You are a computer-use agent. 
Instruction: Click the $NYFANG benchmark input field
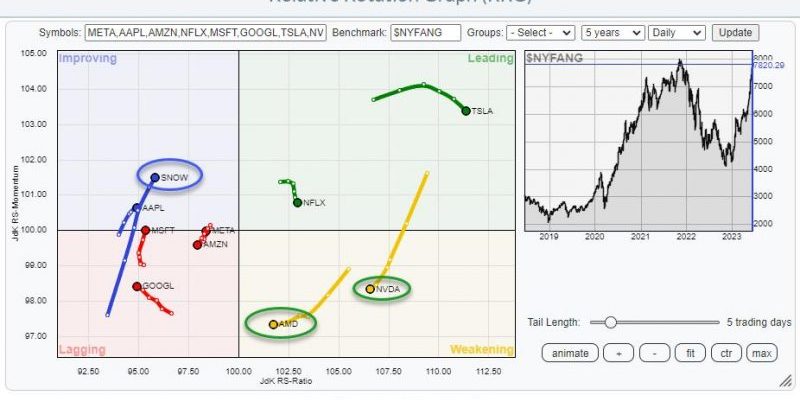tap(426, 33)
